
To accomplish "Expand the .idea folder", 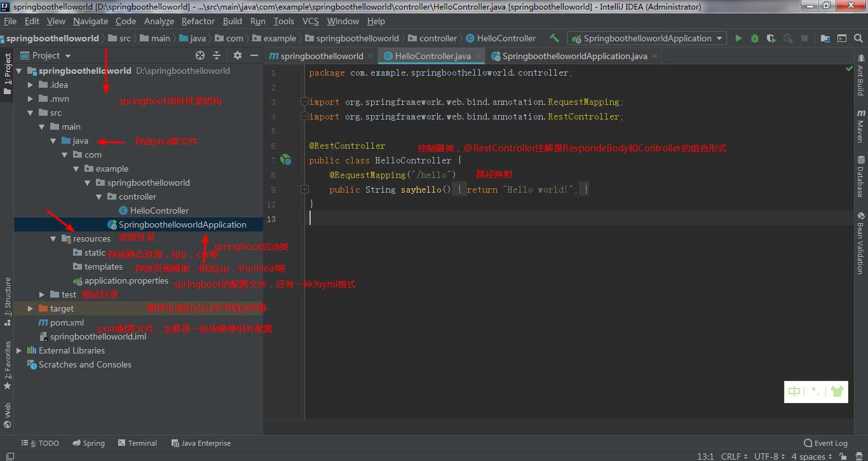I will tap(31, 85).
